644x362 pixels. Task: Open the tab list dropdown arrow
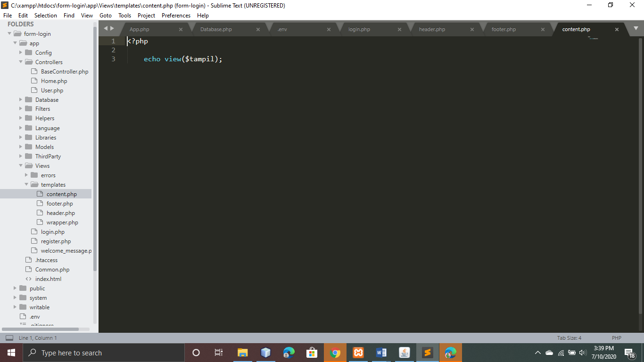tap(636, 28)
